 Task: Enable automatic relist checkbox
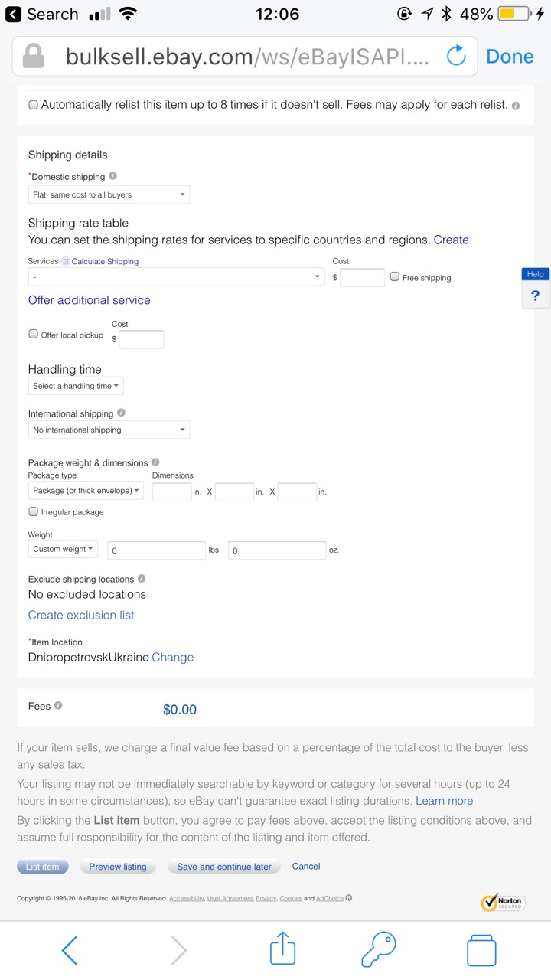tap(34, 105)
